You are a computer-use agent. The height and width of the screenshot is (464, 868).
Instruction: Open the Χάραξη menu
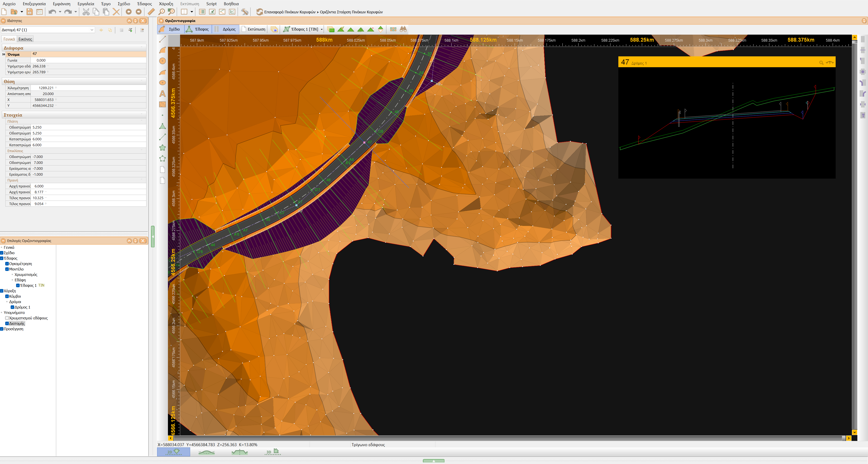click(166, 4)
